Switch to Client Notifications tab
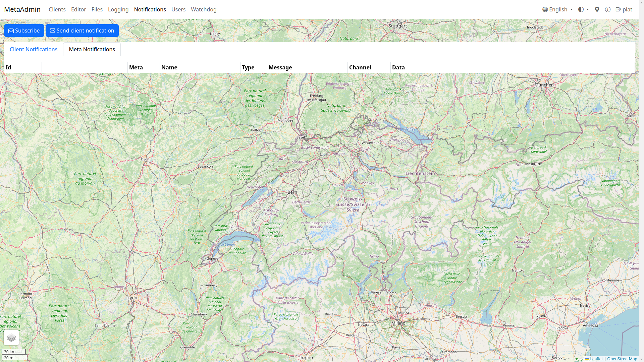 coord(34,49)
